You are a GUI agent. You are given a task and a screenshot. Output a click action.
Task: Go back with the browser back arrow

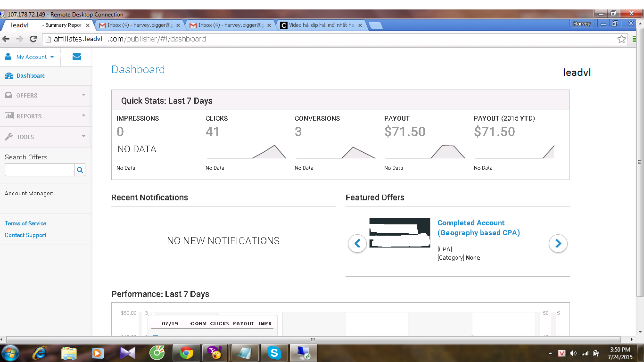[x=6, y=39]
